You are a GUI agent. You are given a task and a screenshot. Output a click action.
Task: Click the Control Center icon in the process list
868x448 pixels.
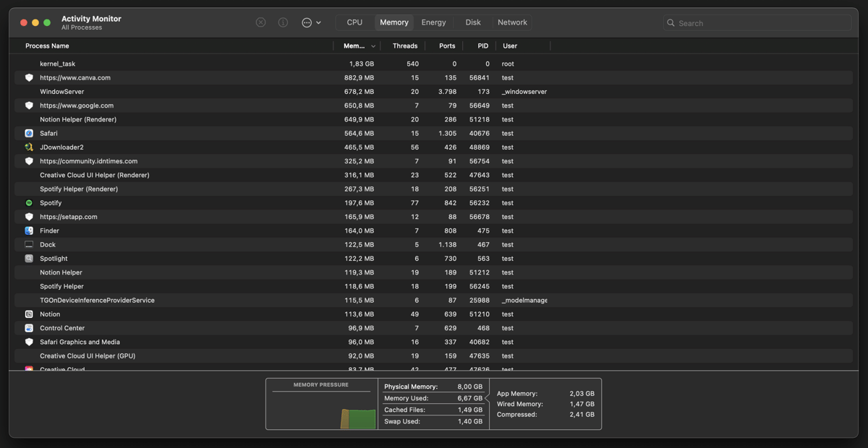[x=29, y=327]
